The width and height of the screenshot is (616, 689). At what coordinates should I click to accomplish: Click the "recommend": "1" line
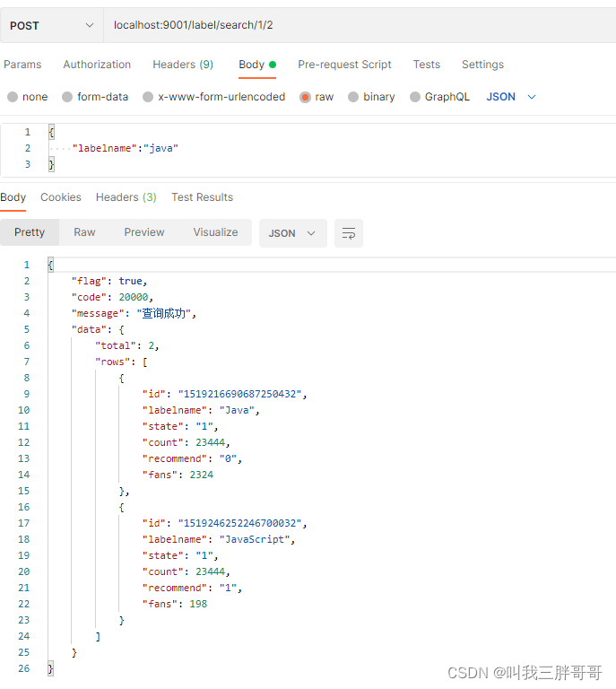tap(192, 588)
